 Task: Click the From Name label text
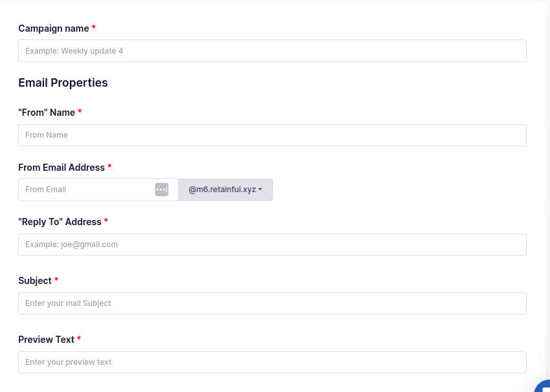coord(45,112)
